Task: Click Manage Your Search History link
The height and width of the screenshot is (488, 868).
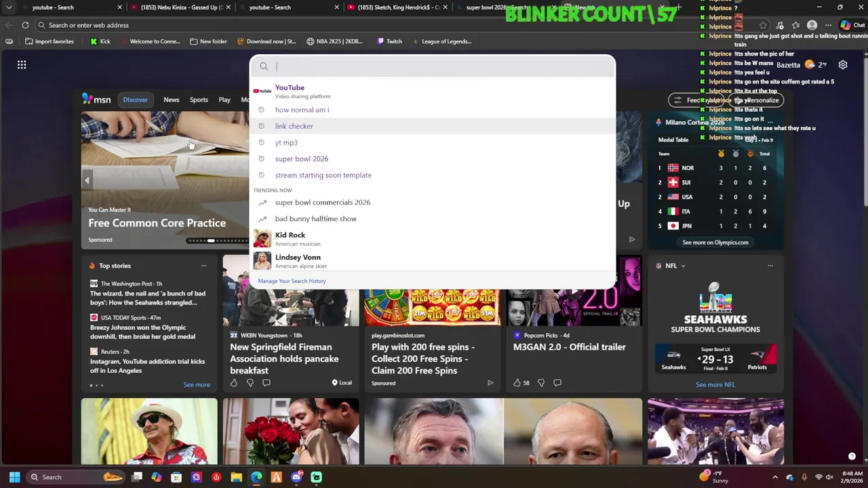Action: (x=292, y=281)
